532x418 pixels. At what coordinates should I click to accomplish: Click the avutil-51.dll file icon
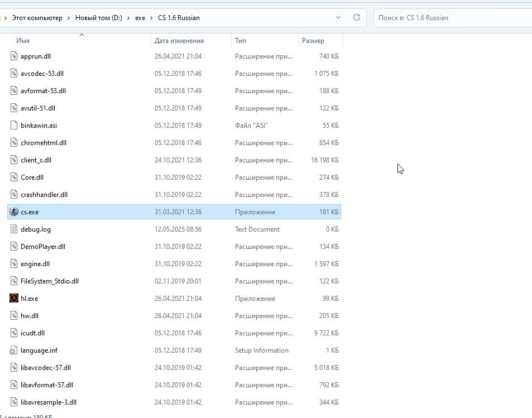click(13, 108)
